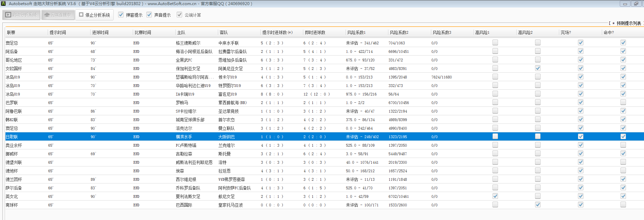This screenshot has height=220, width=644.
Task: Click the Autobetsoft app icon in title bar
Action: click(3, 3)
